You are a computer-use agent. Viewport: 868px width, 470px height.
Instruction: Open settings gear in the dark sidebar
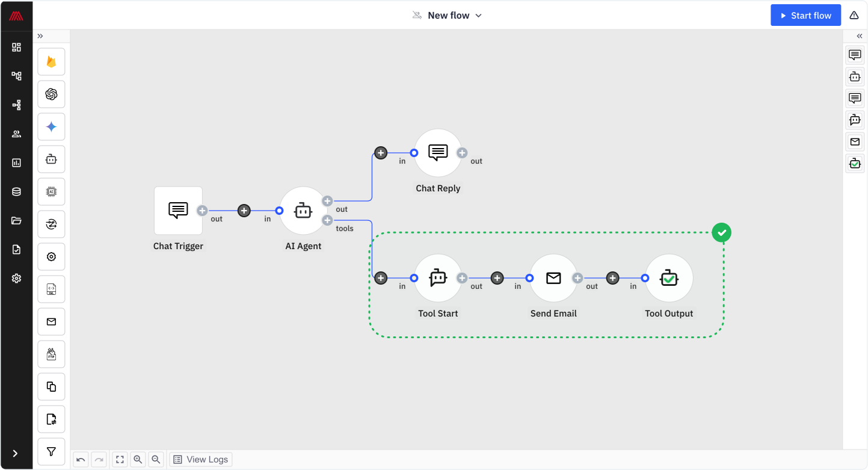(x=16, y=279)
